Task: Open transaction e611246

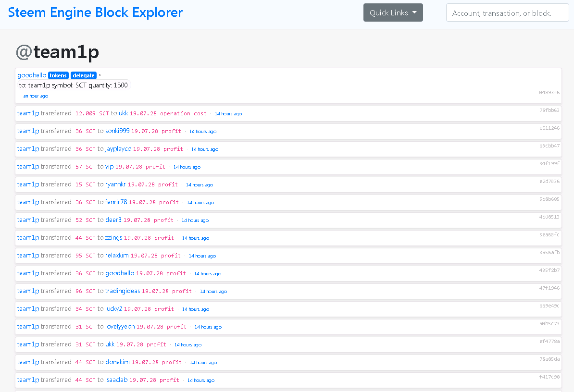Action: click(x=549, y=128)
